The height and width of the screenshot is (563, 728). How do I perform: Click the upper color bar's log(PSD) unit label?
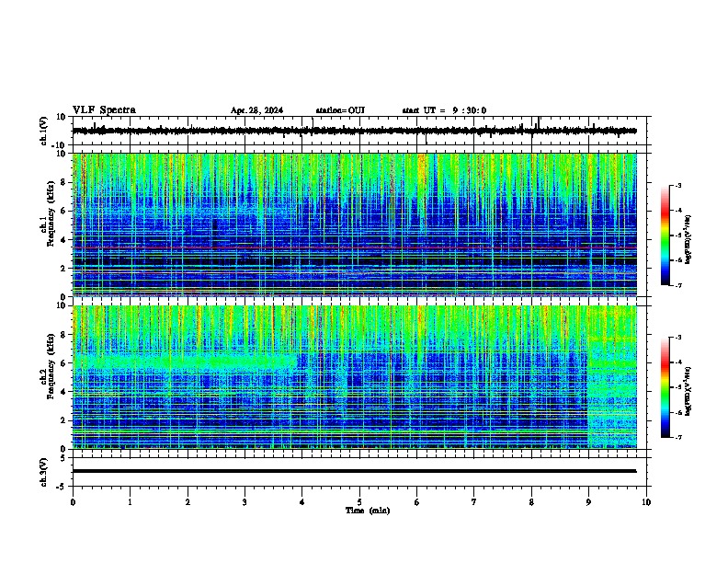(688, 239)
